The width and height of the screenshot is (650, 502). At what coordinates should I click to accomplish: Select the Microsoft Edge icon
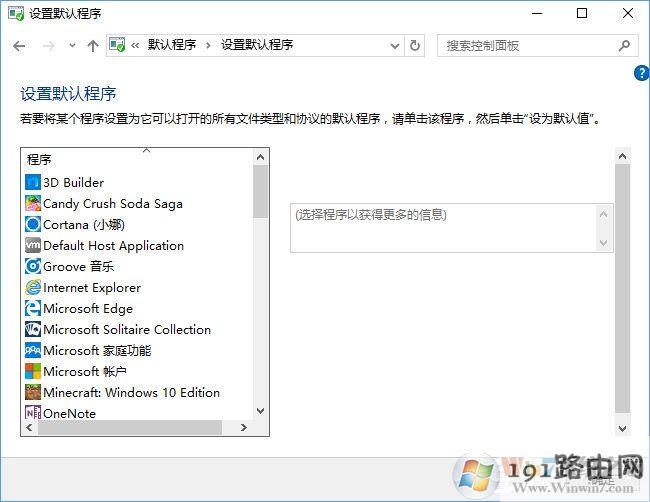33,308
